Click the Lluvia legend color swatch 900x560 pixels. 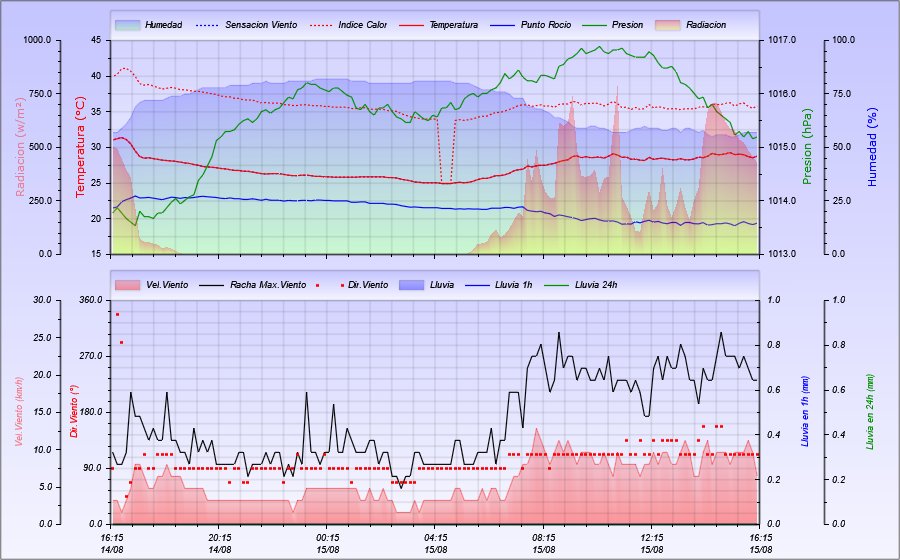click(411, 285)
